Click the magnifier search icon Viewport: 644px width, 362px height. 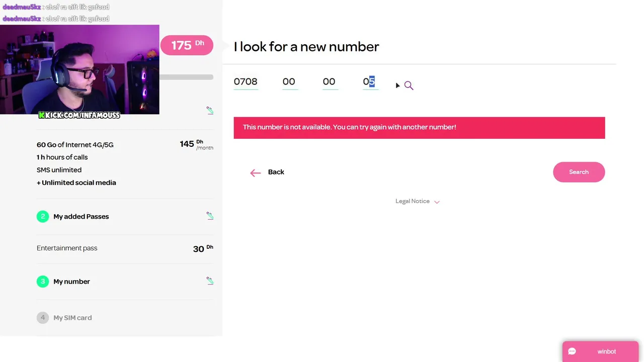(x=409, y=85)
